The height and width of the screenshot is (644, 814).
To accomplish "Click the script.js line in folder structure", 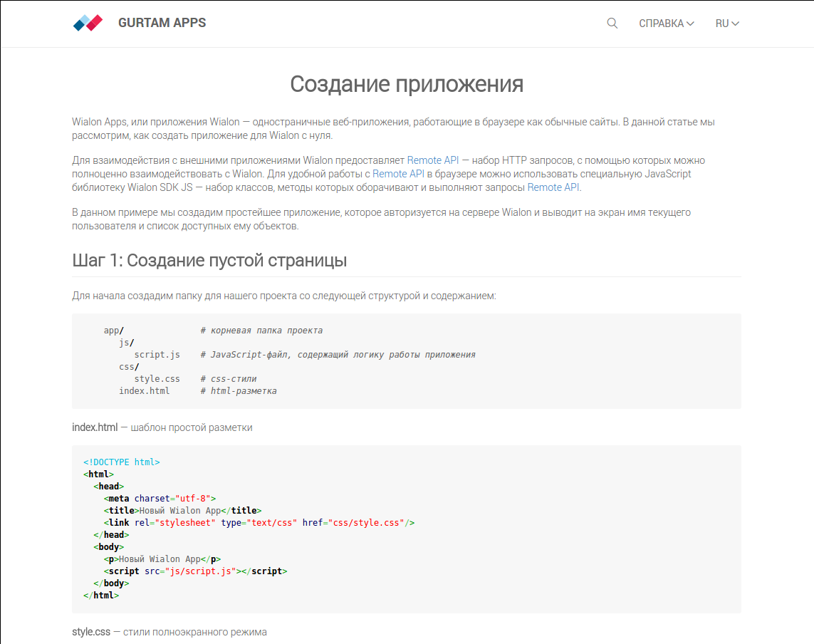I will click(x=157, y=355).
